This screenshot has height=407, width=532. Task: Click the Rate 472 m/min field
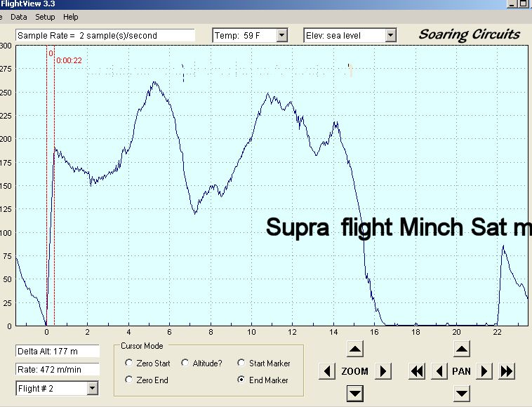[x=58, y=369]
